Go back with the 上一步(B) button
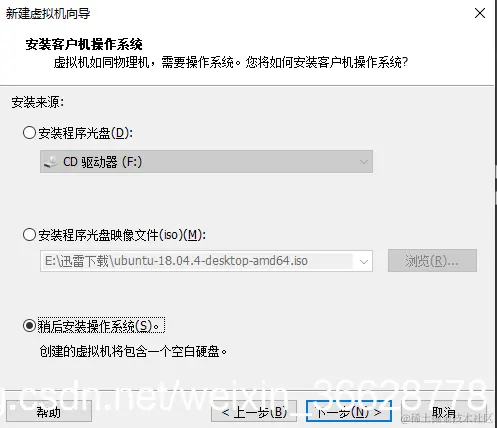The width and height of the screenshot is (497, 428). [254, 412]
